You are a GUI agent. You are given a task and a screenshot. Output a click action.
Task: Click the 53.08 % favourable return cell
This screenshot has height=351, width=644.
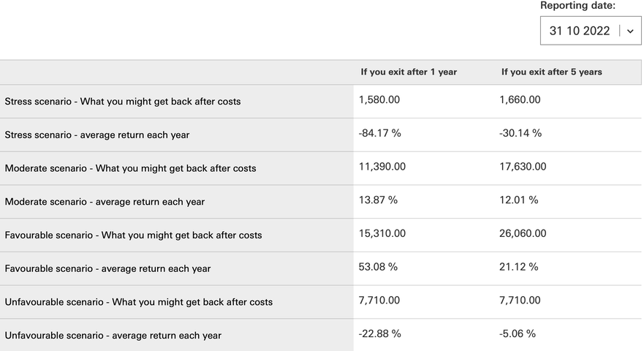tap(378, 267)
